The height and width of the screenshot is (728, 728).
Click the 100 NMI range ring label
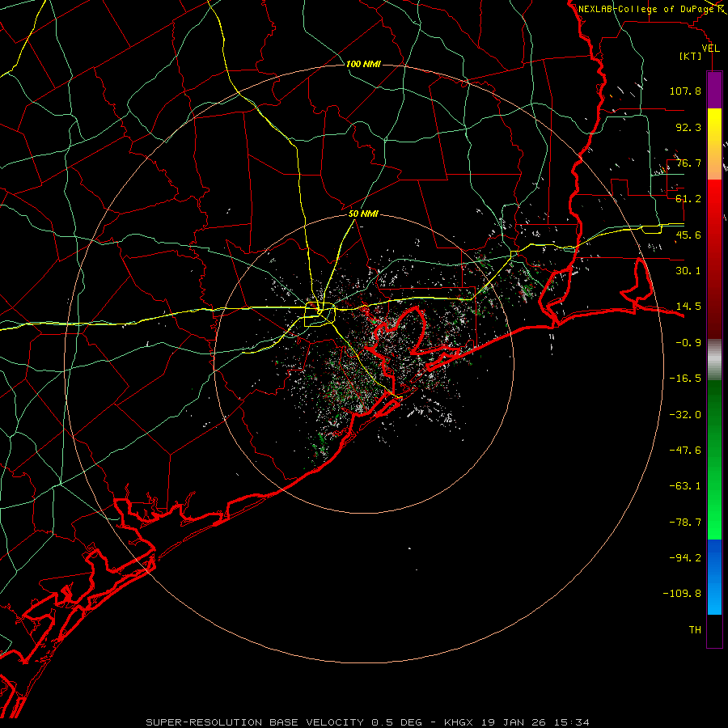click(x=363, y=64)
